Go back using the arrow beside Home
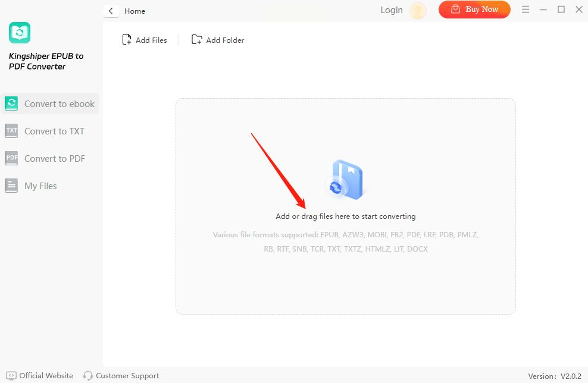Screen dimensions: 588x383 point(111,11)
